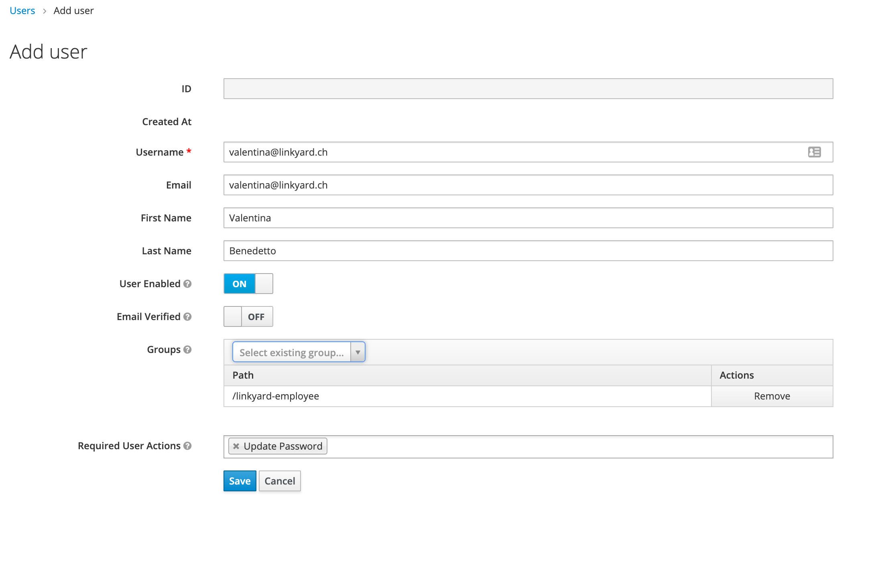Click help icon beside Groups label
The width and height of the screenshot is (886, 588).
pos(187,349)
